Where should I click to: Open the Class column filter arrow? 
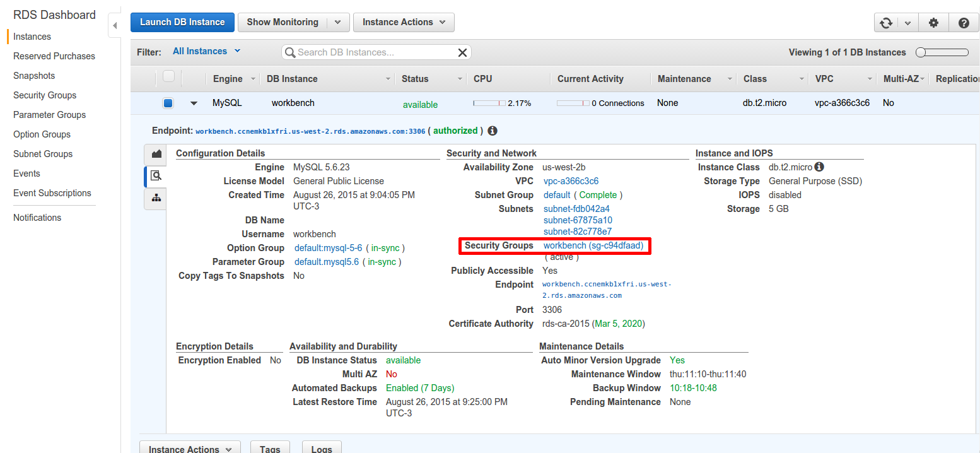[802, 79]
